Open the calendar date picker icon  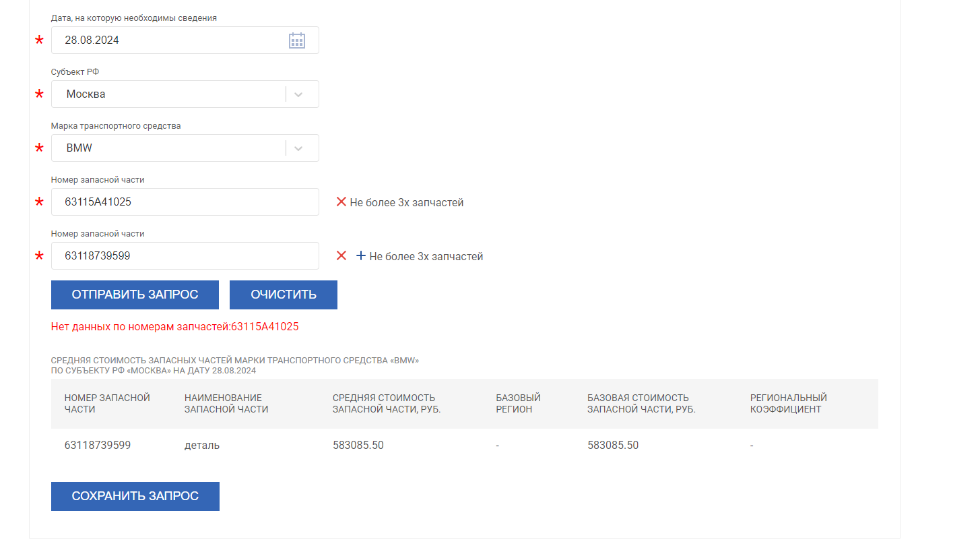pos(297,40)
